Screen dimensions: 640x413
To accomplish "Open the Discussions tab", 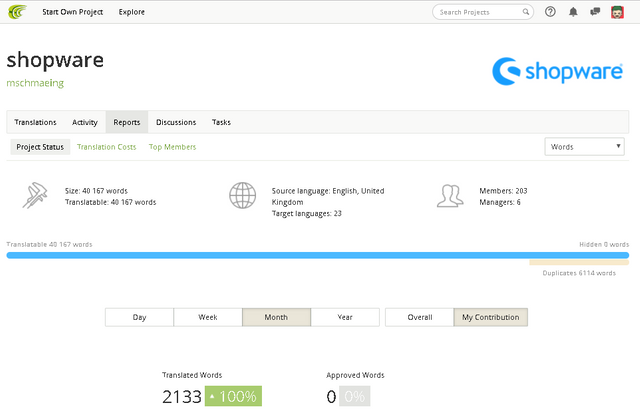I will (176, 122).
